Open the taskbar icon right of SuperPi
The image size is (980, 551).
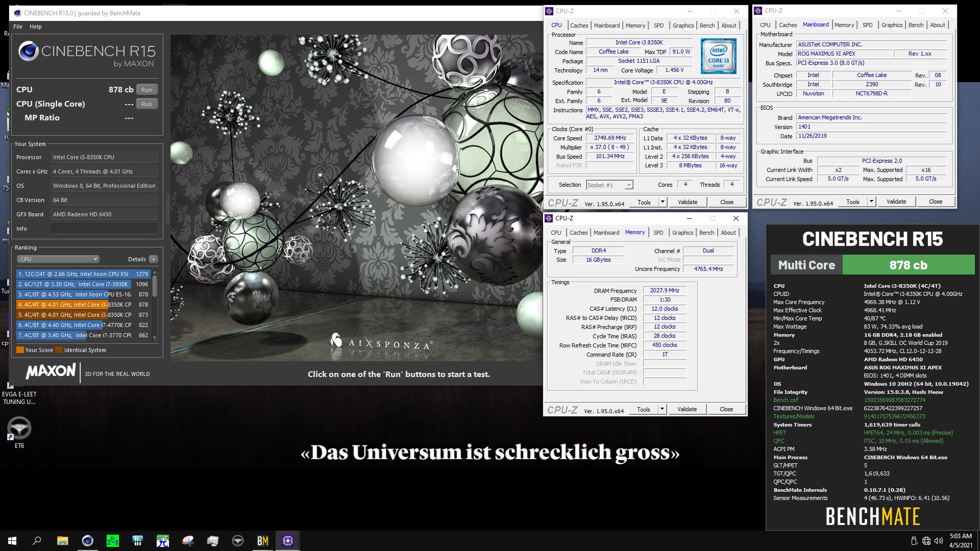point(187,541)
